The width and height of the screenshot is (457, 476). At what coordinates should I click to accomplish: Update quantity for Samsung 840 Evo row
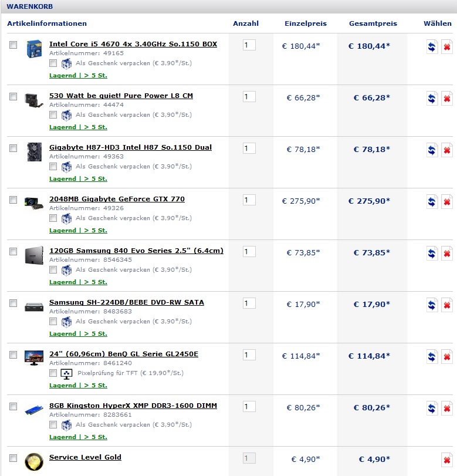(x=432, y=253)
